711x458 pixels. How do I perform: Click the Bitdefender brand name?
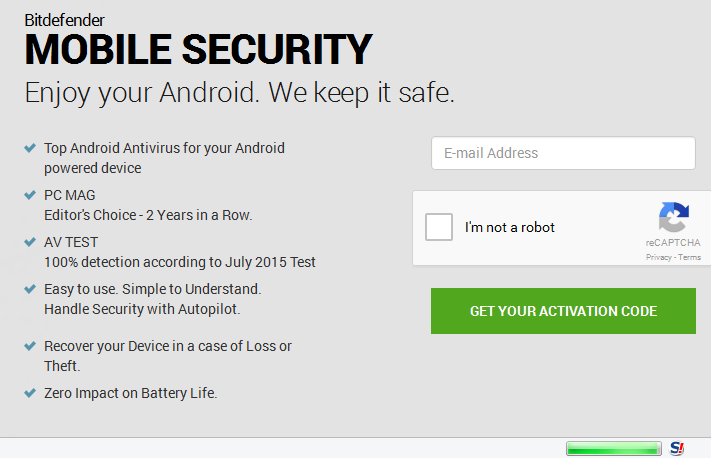coord(64,19)
